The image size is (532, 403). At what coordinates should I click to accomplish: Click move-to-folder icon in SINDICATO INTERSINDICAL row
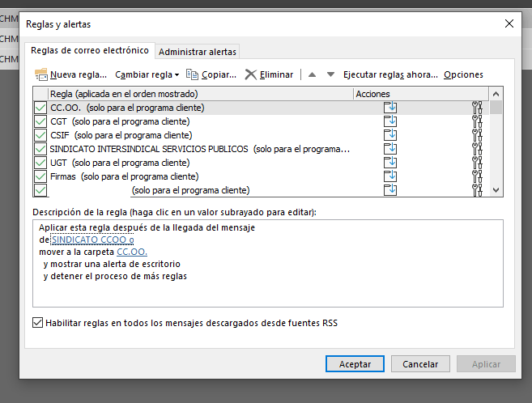click(390, 148)
